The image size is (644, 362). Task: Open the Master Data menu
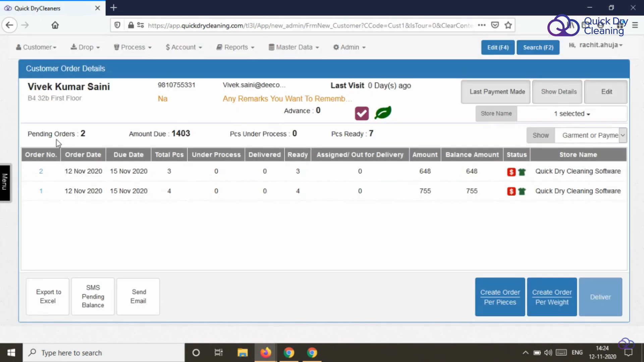pos(294,47)
